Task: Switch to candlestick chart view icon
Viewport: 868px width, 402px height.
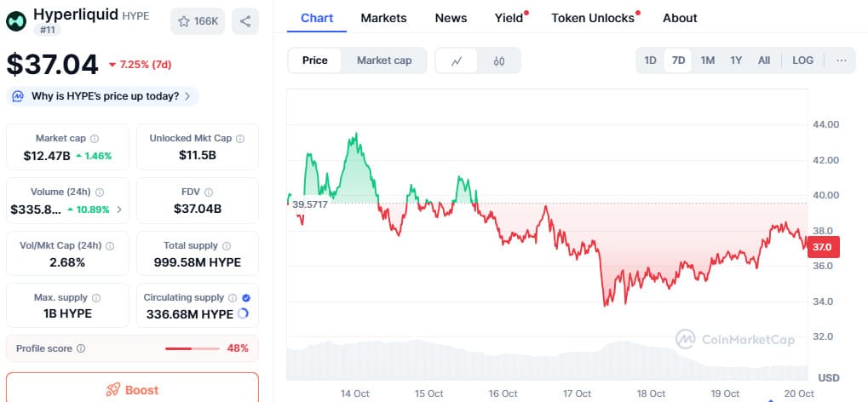Action: click(x=499, y=60)
